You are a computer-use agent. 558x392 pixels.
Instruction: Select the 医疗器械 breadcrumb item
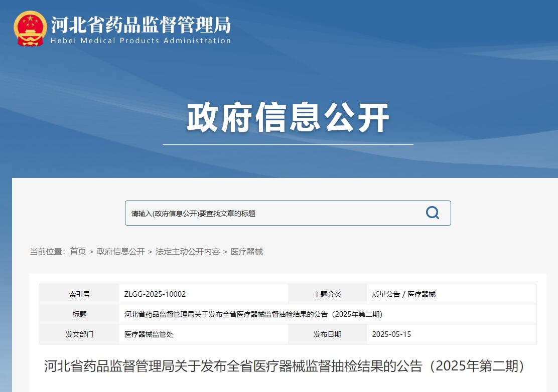pos(246,252)
